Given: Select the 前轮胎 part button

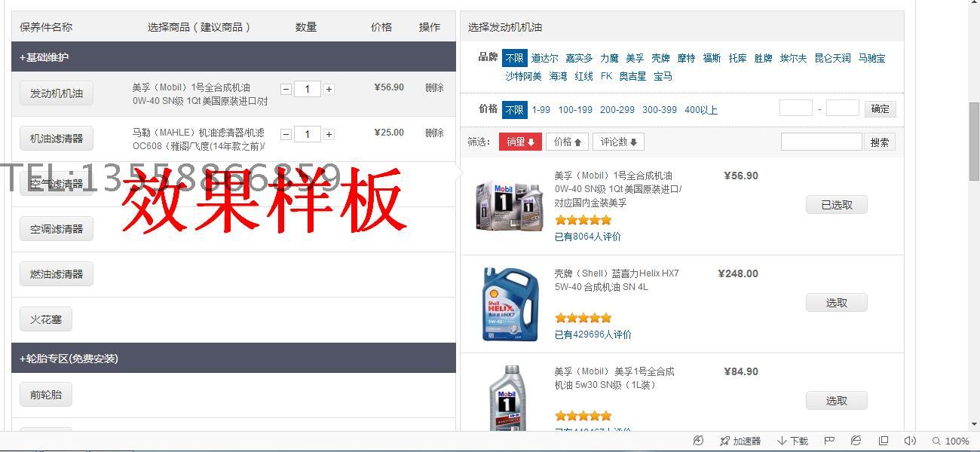Looking at the screenshot, I should (x=46, y=395).
